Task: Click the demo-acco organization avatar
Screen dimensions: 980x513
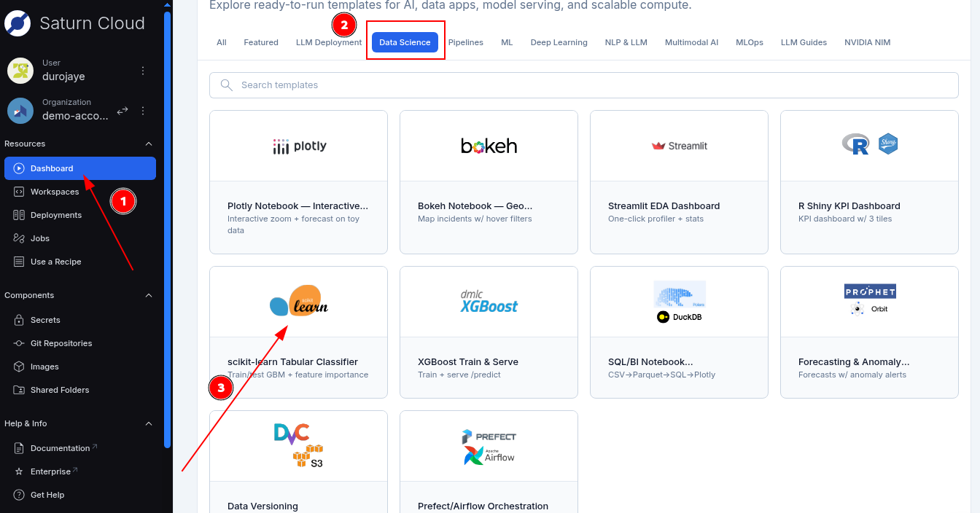Action: click(20, 110)
